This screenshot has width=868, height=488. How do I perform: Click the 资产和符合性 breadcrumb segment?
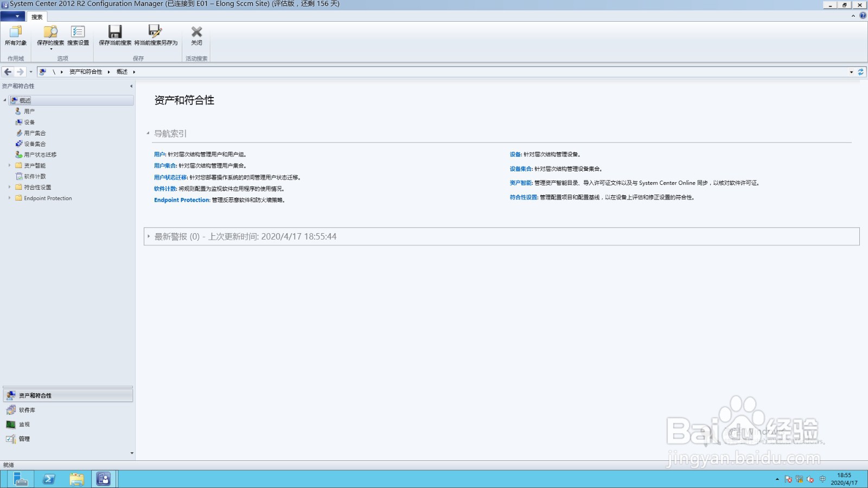[86, 72]
